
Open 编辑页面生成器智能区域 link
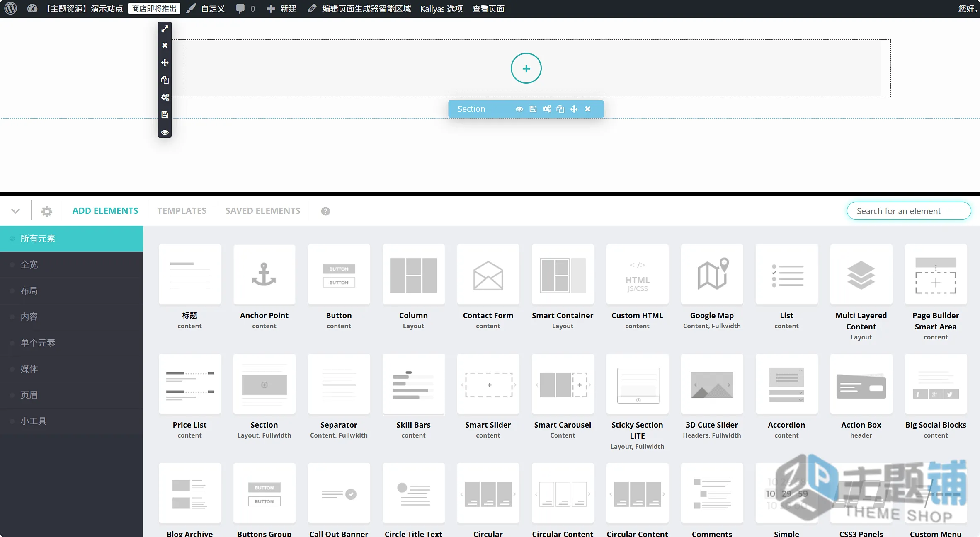359,8
